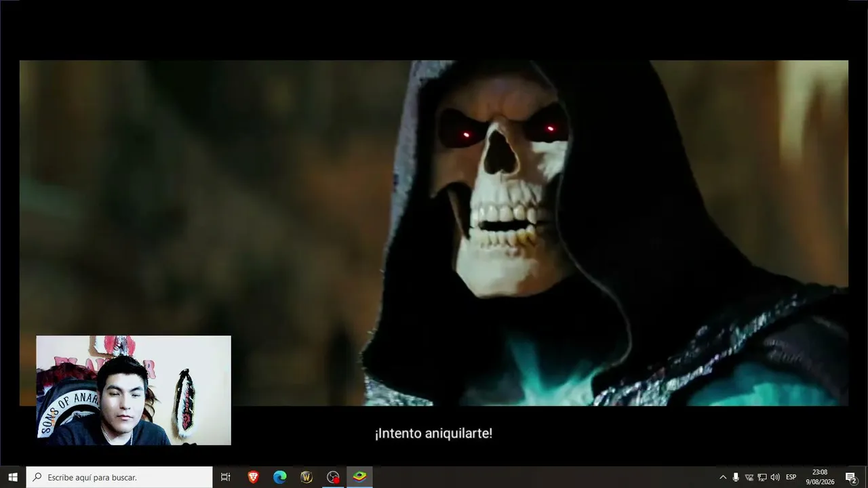868x488 pixels.
Task: Open the Windows Start menu
Action: pyautogui.click(x=13, y=477)
